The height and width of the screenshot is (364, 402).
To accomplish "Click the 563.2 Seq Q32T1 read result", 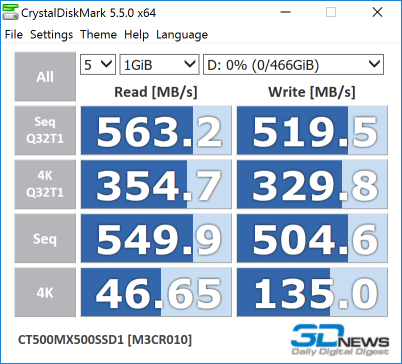I will tap(156, 130).
